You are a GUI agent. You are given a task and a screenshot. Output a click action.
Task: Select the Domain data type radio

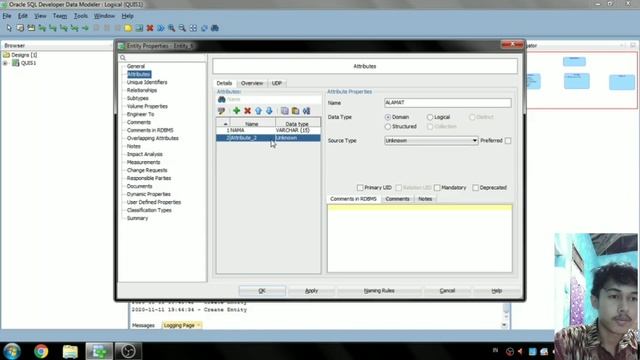388,117
